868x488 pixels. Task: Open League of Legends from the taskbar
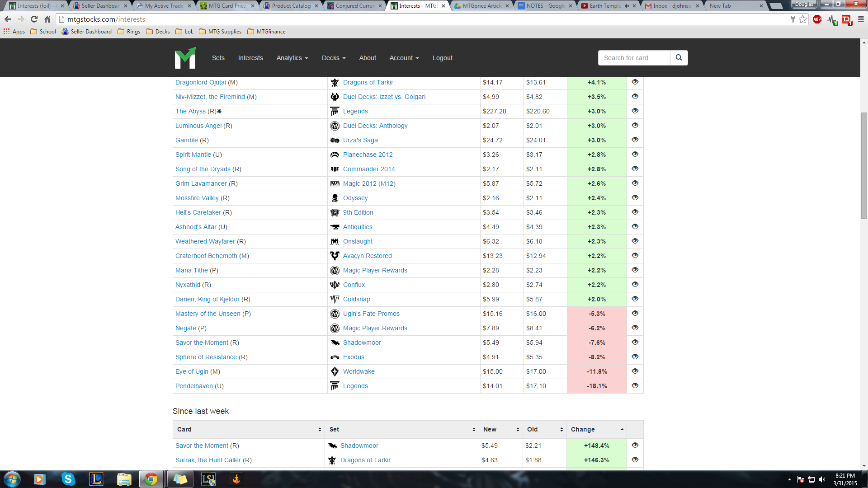(96, 479)
